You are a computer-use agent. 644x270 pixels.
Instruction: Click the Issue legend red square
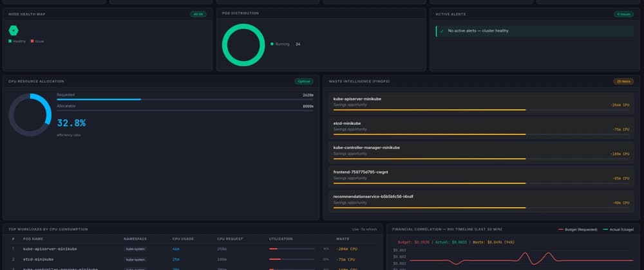pyautogui.click(x=32, y=41)
